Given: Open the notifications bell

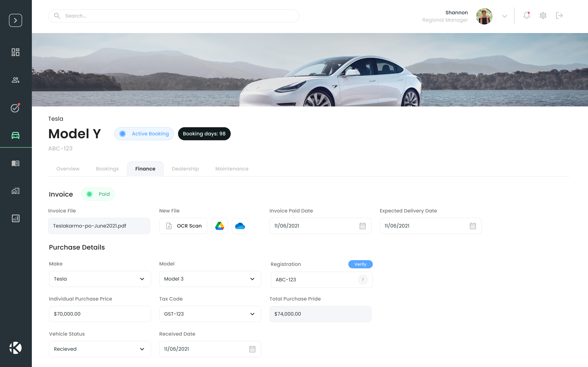Looking at the screenshot, I should pos(527,15).
